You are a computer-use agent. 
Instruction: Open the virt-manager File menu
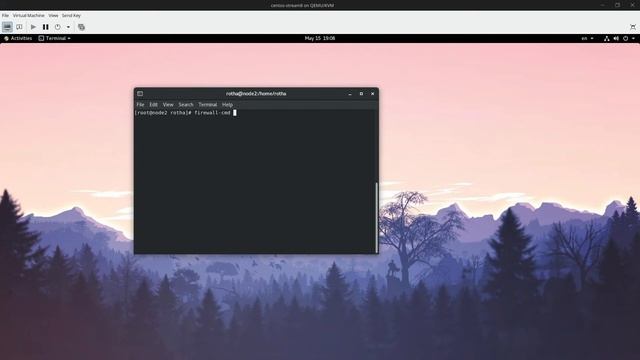[x=5, y=16]
